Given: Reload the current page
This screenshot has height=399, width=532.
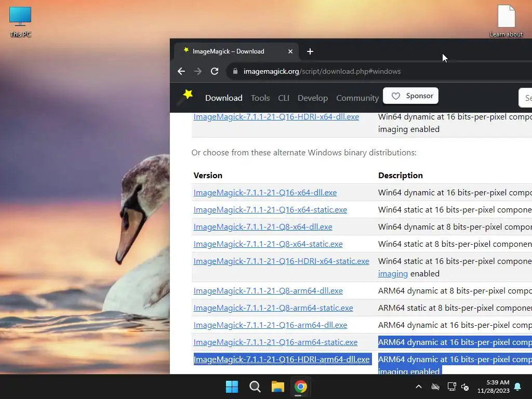Looking at the screenshot, I should click(215, 71).
